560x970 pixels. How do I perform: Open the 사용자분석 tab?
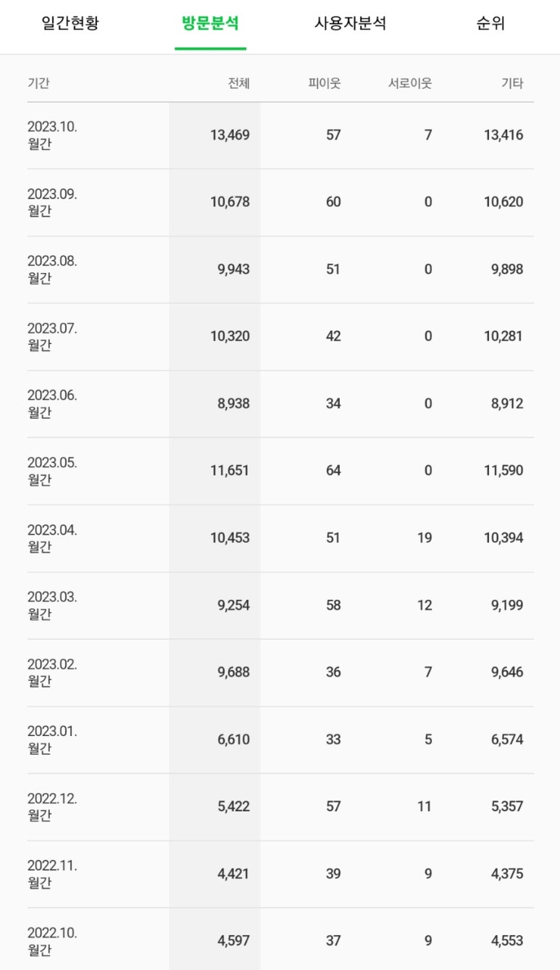point(350,23)
